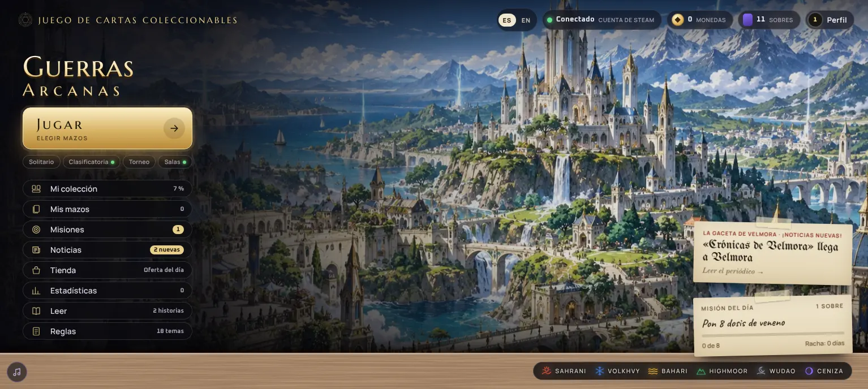
Task: Click the music note icon
Action: (x=17, y=372)
